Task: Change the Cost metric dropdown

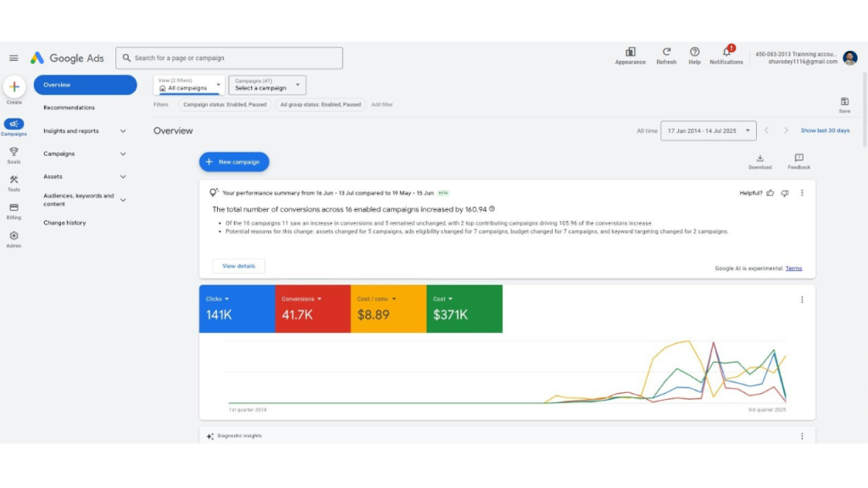Action: (442, 299)
